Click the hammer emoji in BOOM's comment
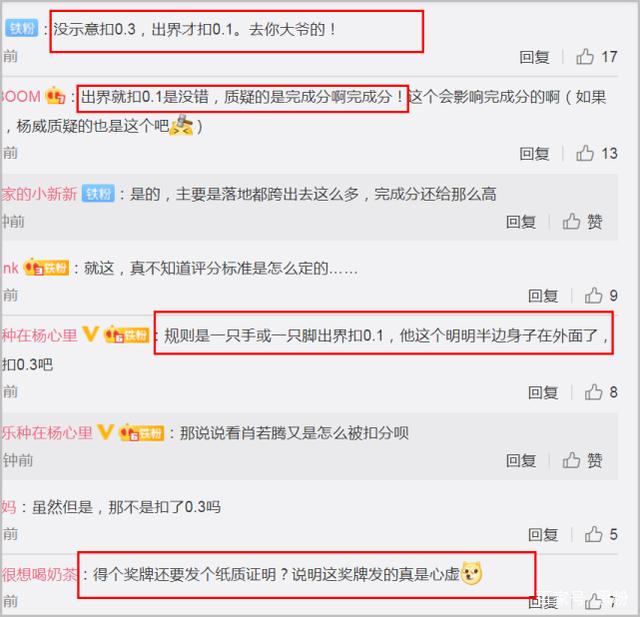Image resolution: width=640 pixels, height=617 pixels. pyautogui.click(x=181, y=125)
